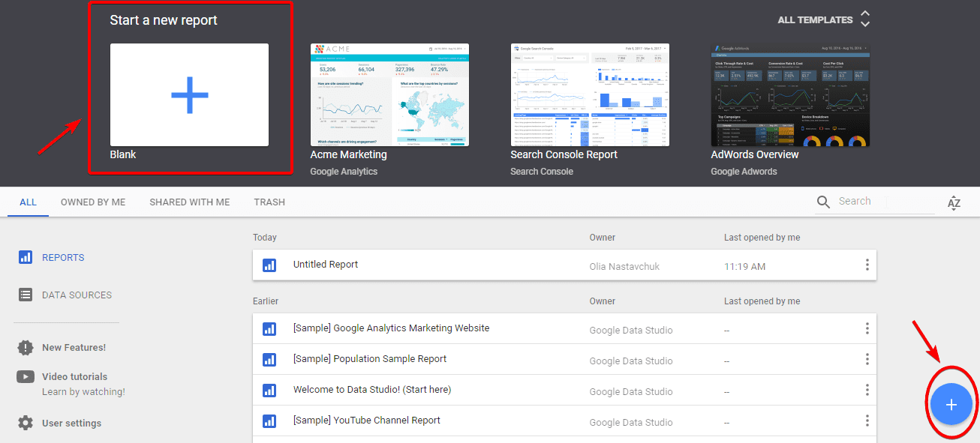This screenshot has height=443, width=980.
Task: Open the YouTube Channel Report sample row
Action: tap(564, 421)
